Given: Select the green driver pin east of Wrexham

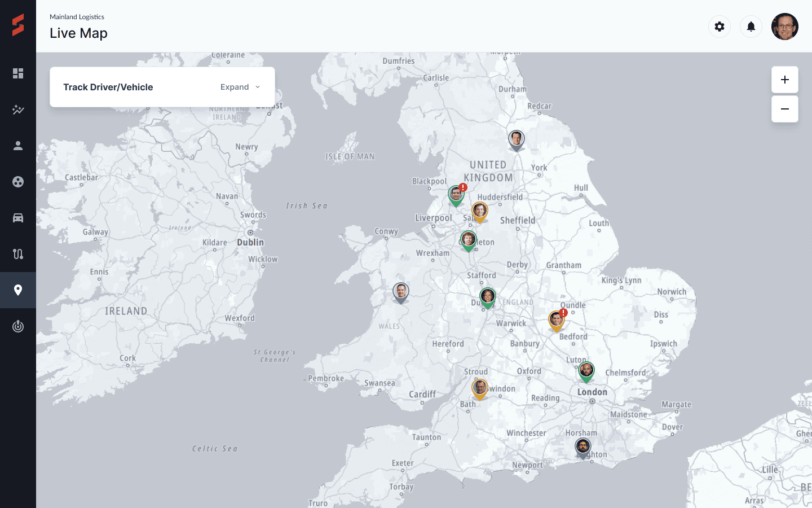Looking at the screenshot, I should (x=469, y=241).
